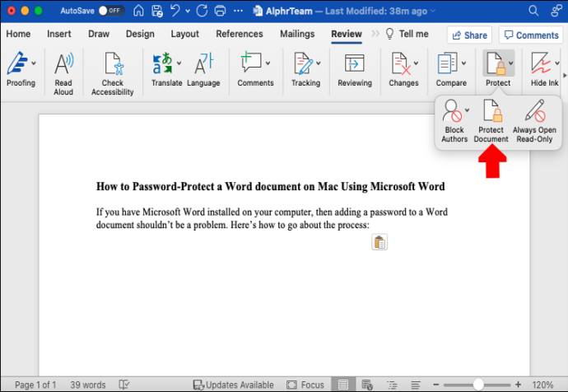Switch to Draft view icon
568x392 pixels.
pos(415,385)
